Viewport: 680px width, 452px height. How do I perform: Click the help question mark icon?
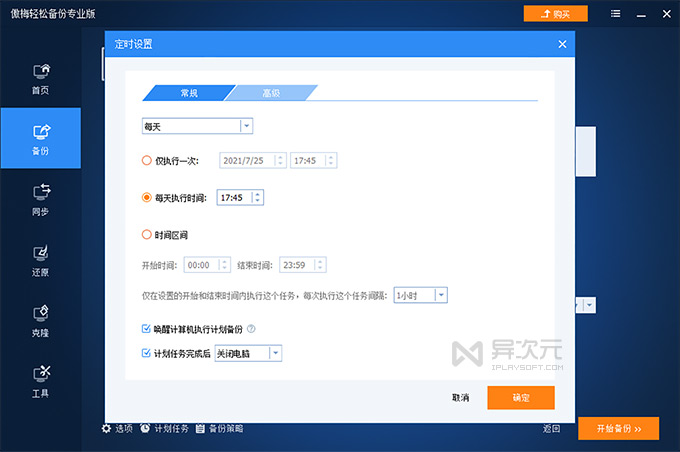tap(251, 329)
